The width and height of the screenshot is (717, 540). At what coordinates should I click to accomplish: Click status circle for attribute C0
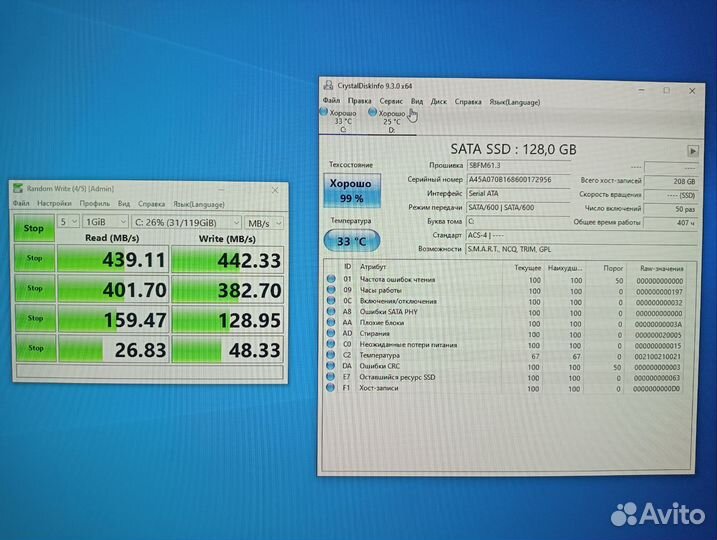[x=331, y=344]
